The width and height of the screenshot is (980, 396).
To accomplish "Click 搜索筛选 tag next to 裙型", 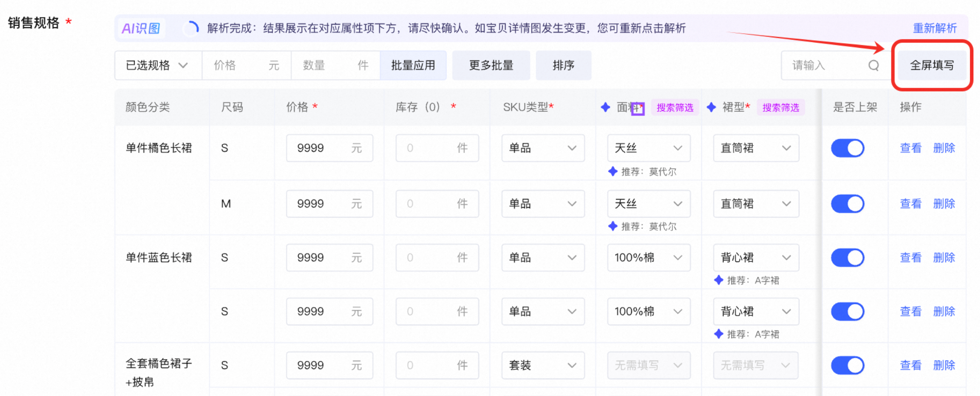I will pos(781,108).
